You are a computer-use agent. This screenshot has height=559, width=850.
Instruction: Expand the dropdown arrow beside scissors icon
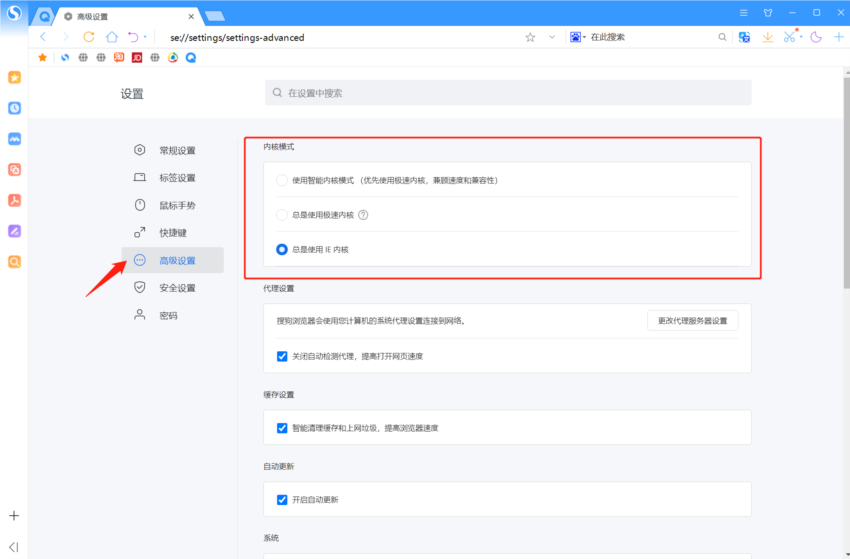coord(801,37)
